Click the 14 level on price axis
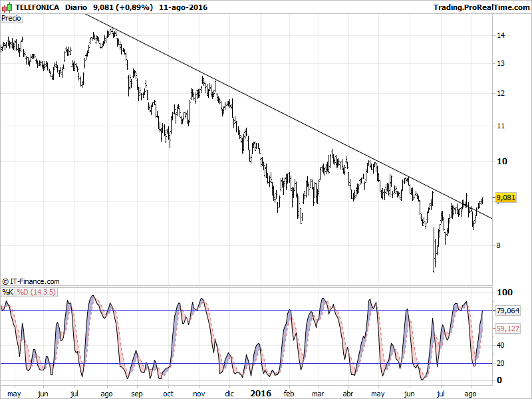This screenshot has height=399, width=532. [501, 35]
